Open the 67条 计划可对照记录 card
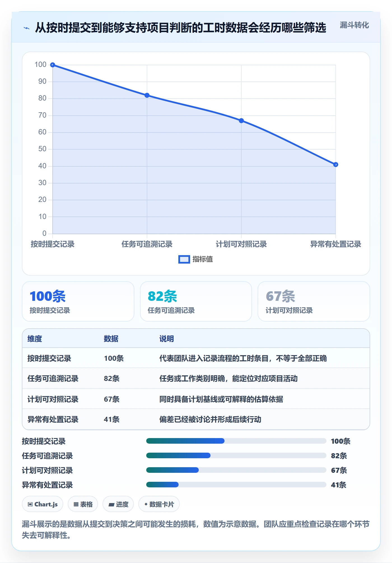392x563 pixels. click(x=314, y=301)
